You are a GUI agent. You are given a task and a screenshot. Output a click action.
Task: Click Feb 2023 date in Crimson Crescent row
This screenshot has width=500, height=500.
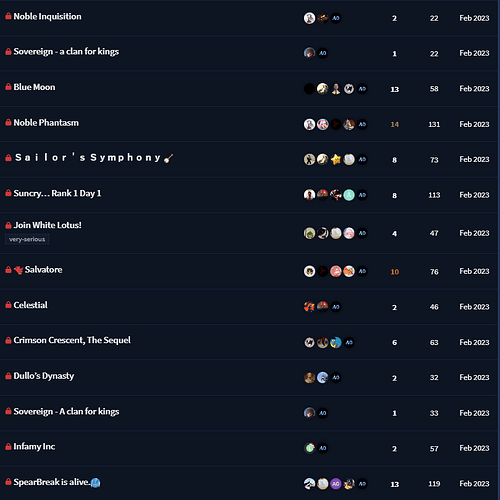(x=474, y=343)
